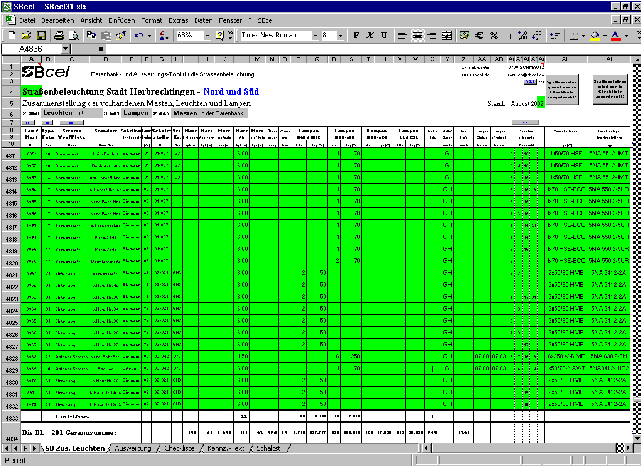The width and height of the screenshot is (642, 466).
Task: Click the gray Leuchten button in the sheet
Action: (72, 113)
